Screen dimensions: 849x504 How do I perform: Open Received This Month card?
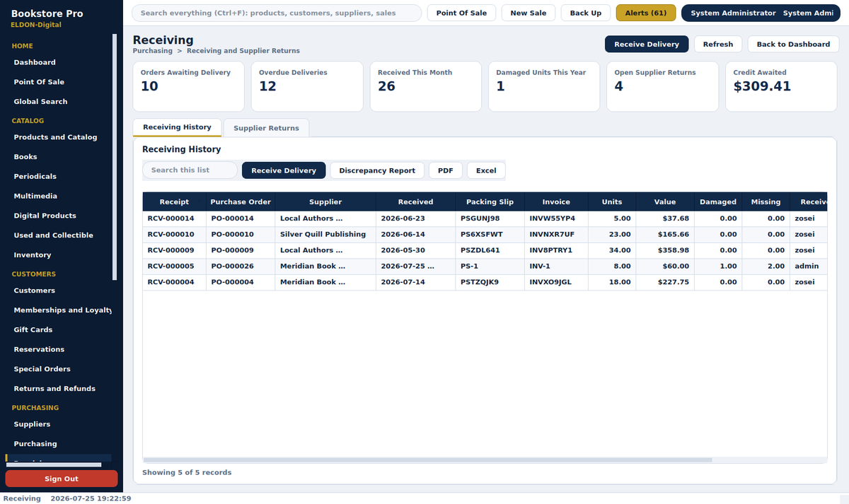(425, 86)
